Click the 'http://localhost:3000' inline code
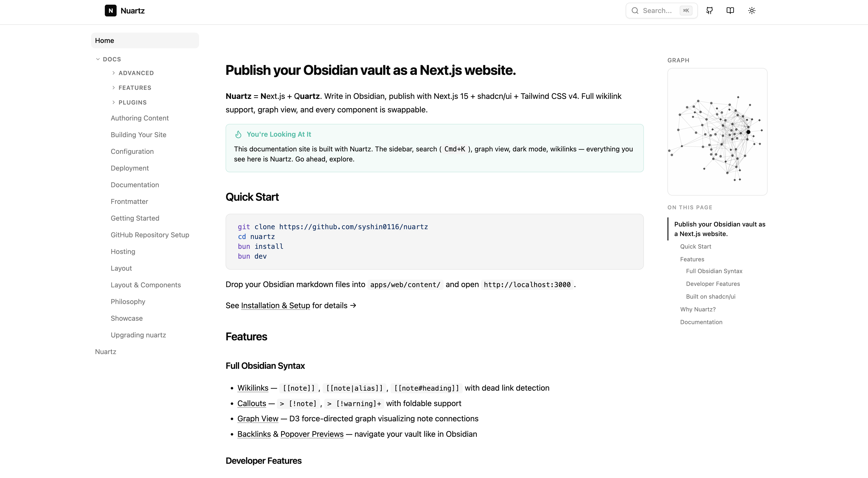 point(527,285)
